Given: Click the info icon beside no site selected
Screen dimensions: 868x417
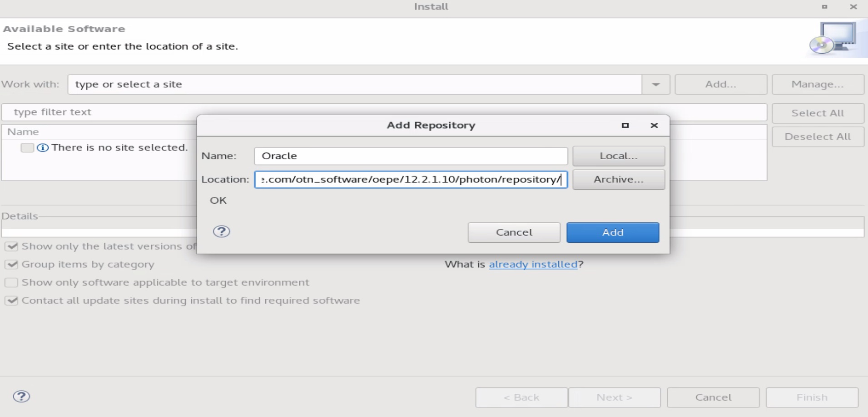Looking at the screenshot, I should [43, 148].
